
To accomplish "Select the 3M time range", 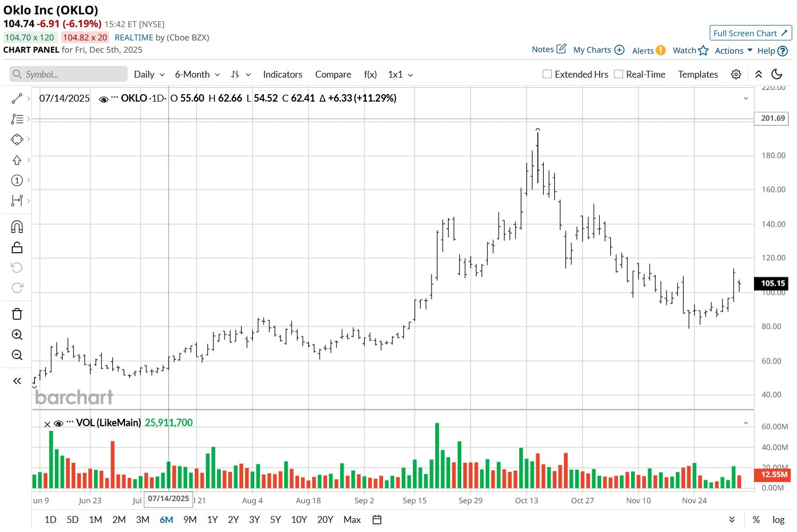I will [143, 520].
